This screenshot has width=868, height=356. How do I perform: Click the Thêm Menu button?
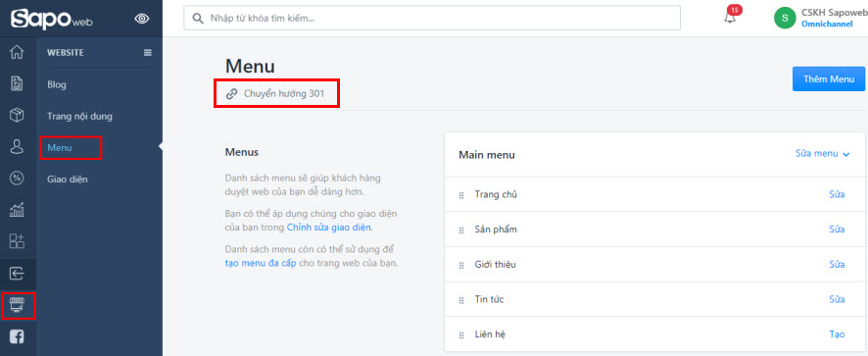point(829,78)
